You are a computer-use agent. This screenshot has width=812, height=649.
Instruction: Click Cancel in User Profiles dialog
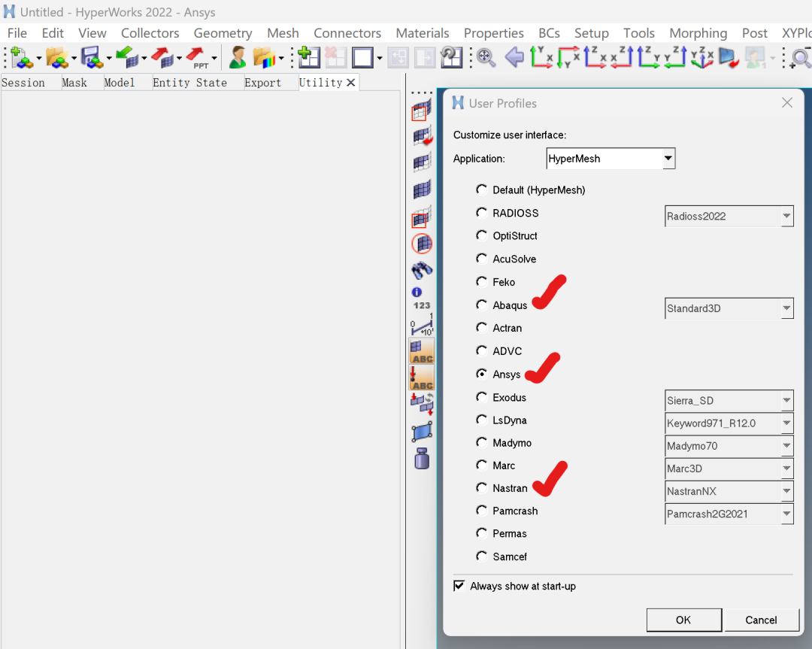point(761,620)
